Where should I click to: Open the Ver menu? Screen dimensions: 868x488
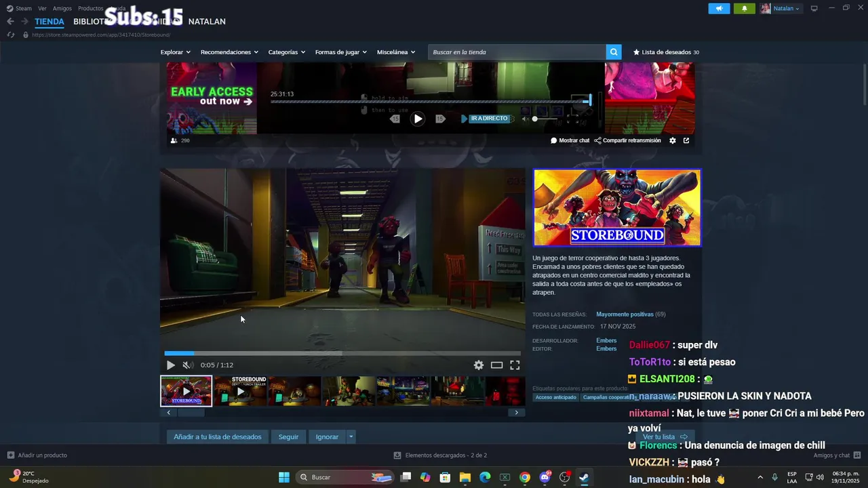(42, 8)
